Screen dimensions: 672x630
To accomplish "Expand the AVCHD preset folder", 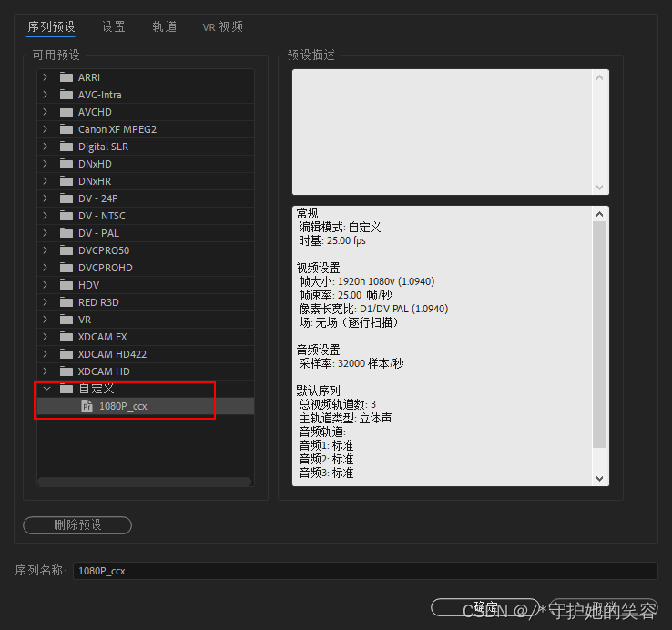I will tap(45, 112).
